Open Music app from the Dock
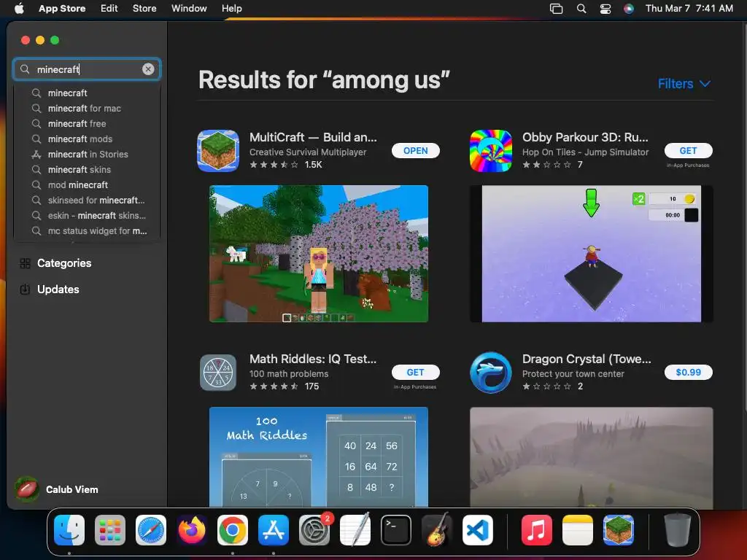 pos(536,530)
